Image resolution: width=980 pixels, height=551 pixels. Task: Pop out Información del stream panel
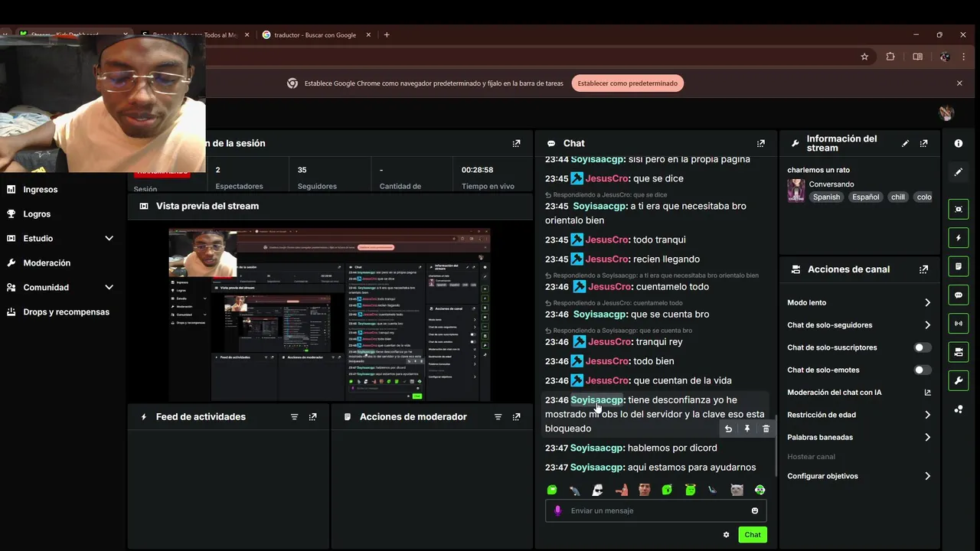coord(924,143)
